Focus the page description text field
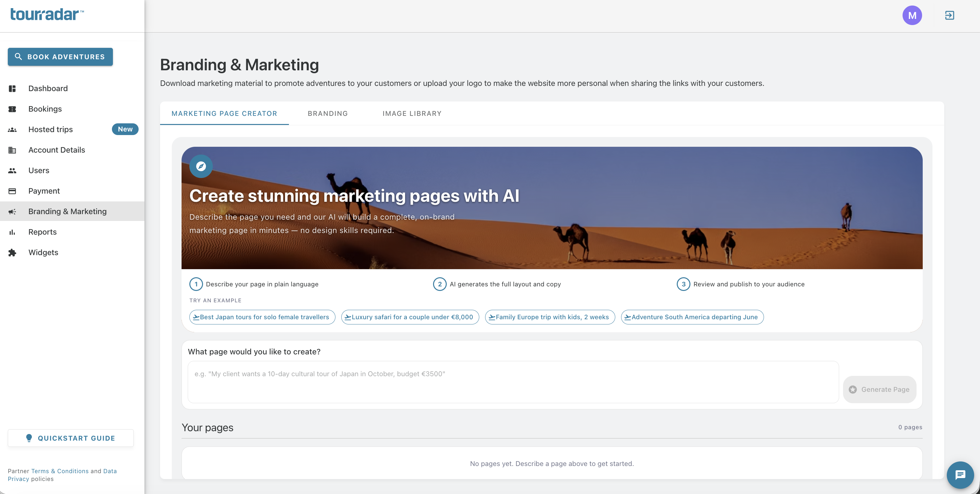This screenshot has width=980, height=494. (513, 382)
